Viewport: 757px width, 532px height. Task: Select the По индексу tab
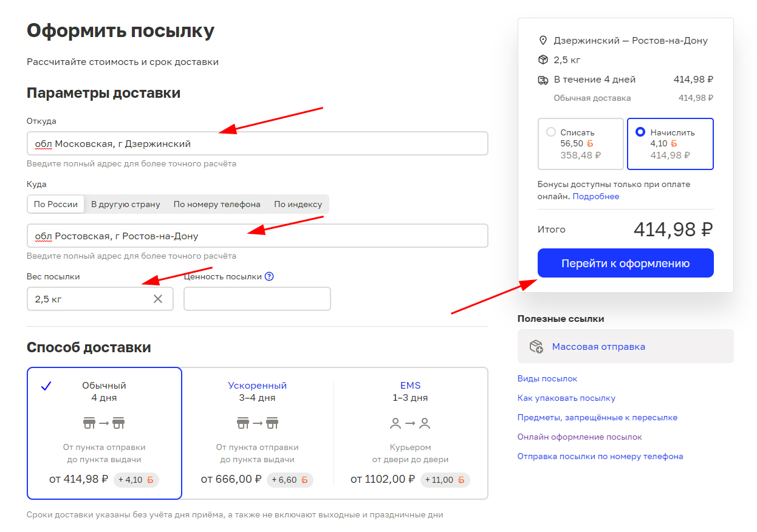pyautogui.click(x=298, y=204)
